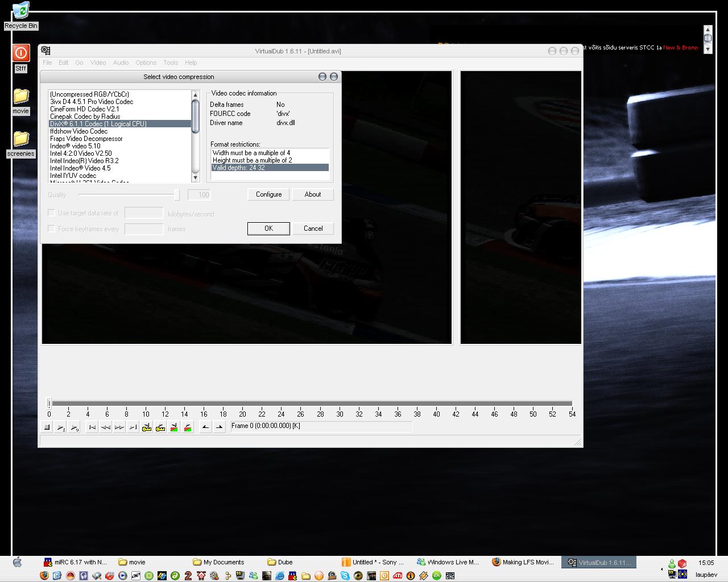Click the codec list scrollbar up arrow
The width and height of the screenshot is (728, 582).
pos(196,95)
